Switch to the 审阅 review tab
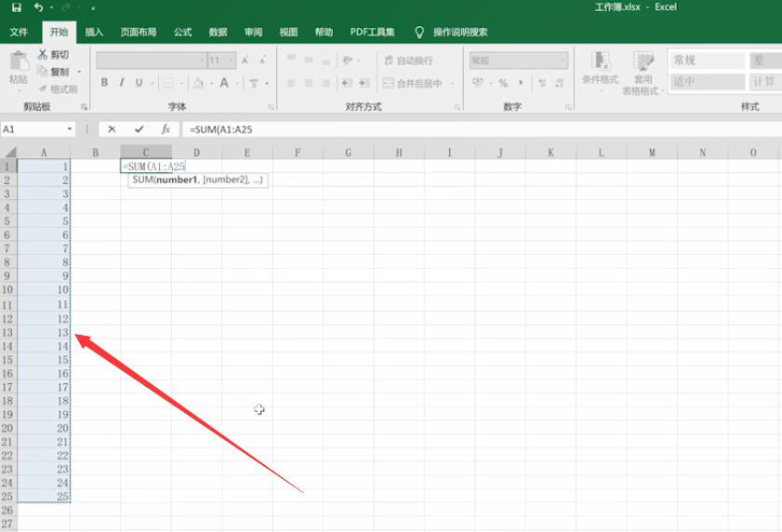 pyautogui.click(x=253, y=33)
